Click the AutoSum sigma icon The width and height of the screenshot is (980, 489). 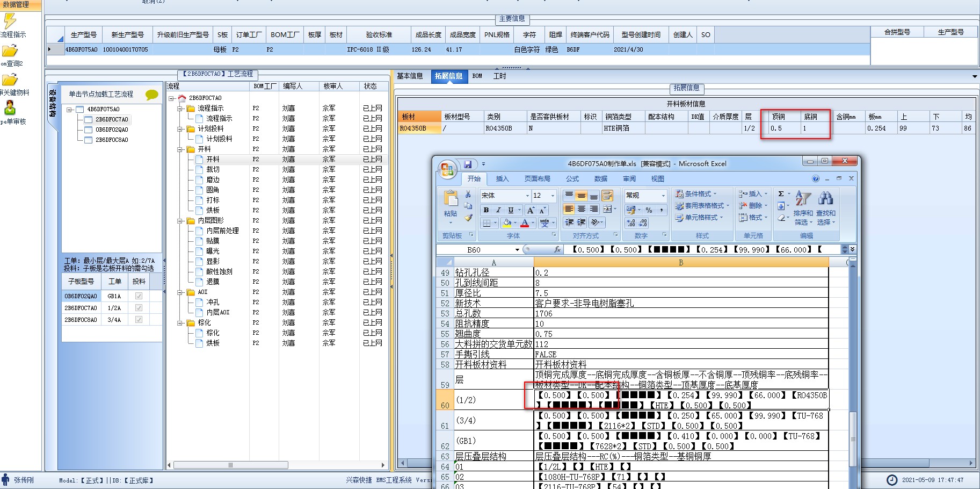click(781, 194)
